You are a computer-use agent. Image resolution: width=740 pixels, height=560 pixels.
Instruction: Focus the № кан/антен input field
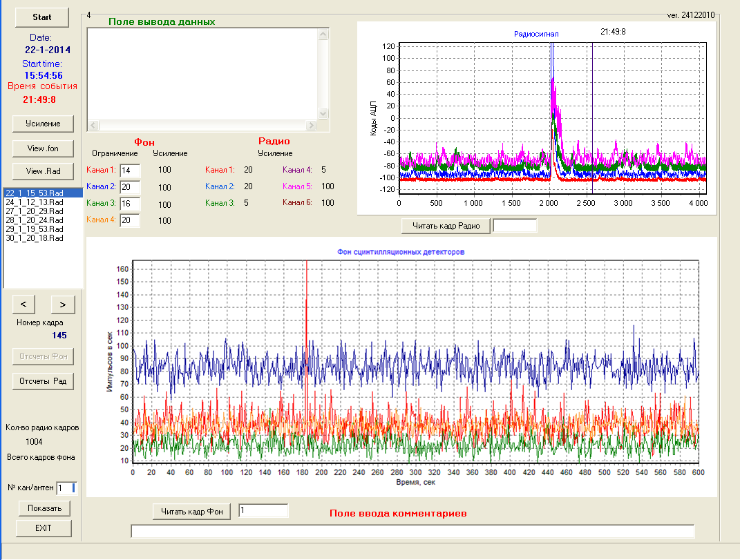[66, 487]
